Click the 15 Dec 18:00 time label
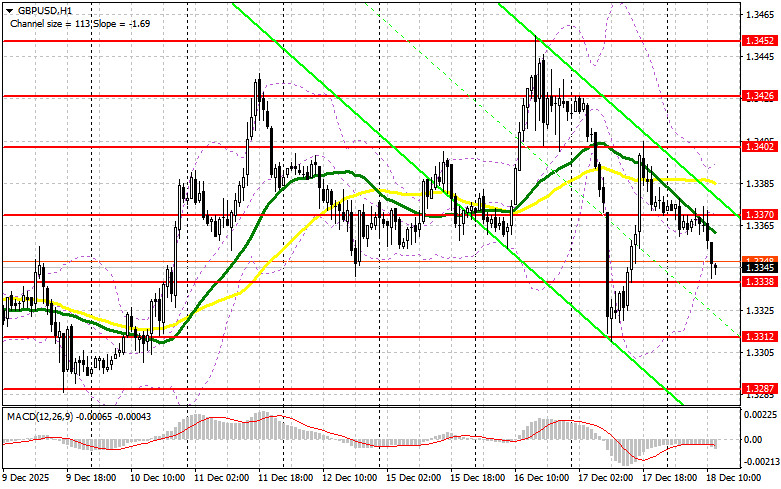Image resolution: width=781 pixels, height=489 pixels. point(478,478)
